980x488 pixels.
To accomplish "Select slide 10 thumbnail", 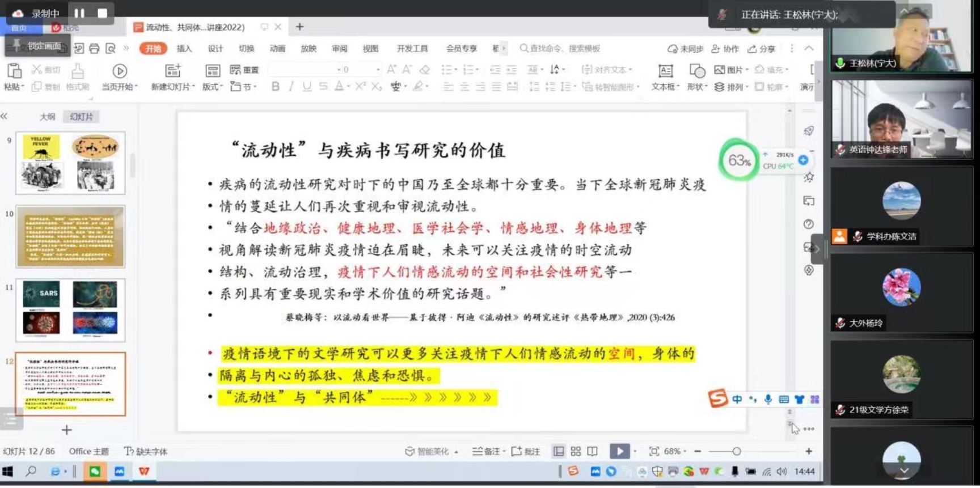I will (70, 236).
